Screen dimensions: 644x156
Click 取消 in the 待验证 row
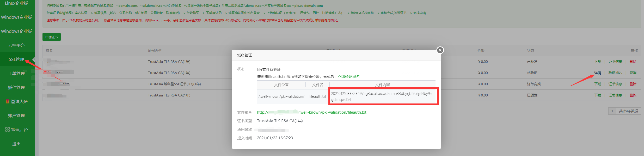click(633, 73)
